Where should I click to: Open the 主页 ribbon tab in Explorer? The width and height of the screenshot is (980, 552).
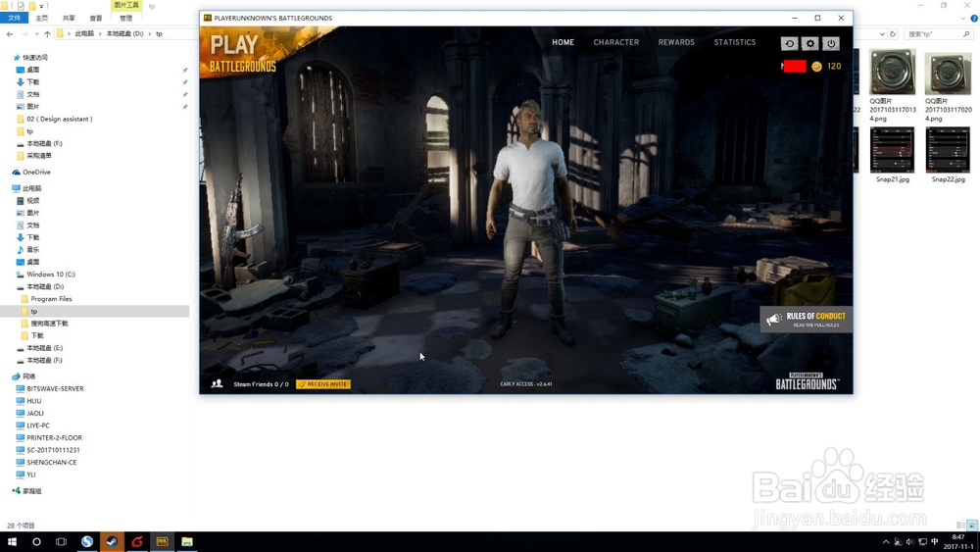pos(42,18)
